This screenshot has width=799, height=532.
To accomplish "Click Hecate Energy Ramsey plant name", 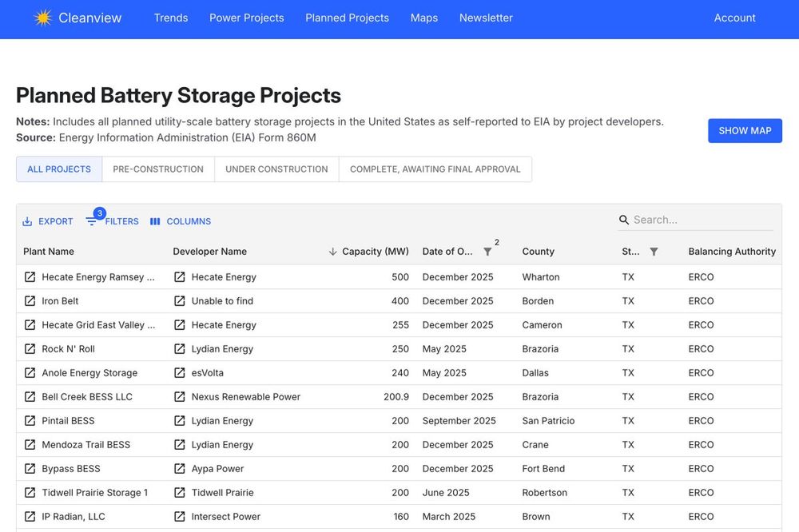I will [98, 276].
